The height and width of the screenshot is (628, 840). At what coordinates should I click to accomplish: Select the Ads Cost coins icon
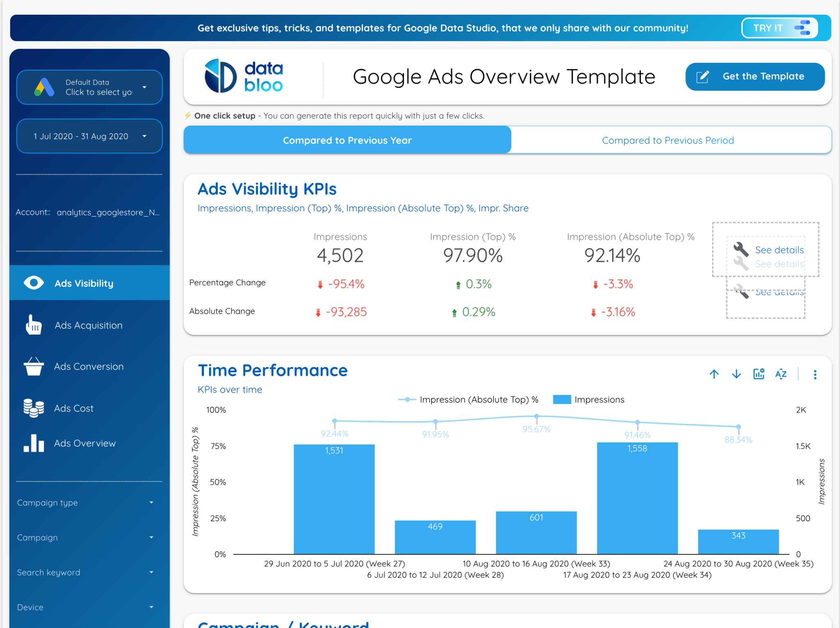34,408
